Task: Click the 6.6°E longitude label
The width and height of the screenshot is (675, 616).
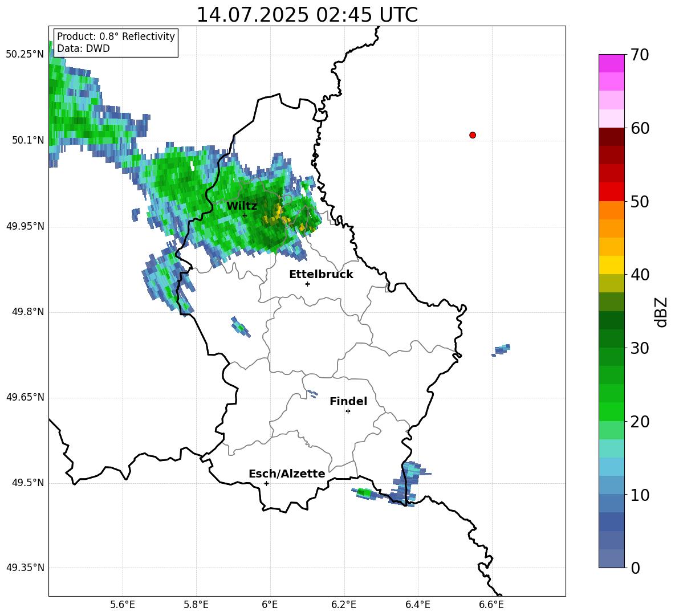Action: pos(491,605)
